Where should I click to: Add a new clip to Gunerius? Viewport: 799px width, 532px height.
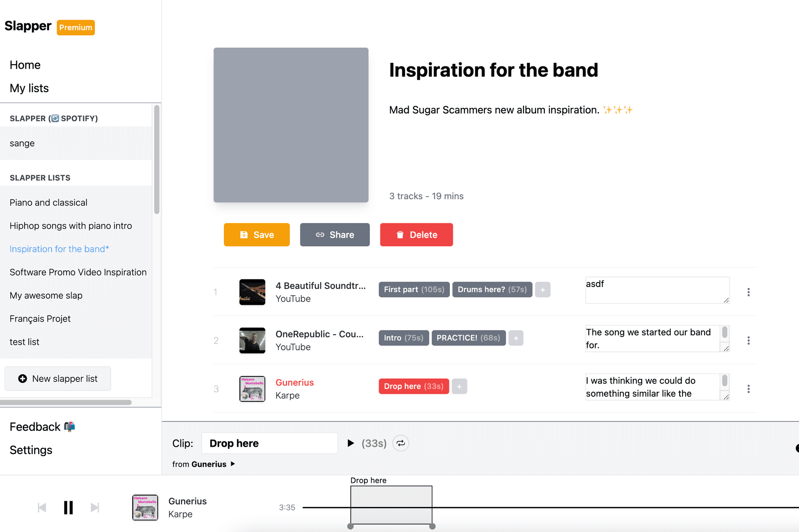click(459, 386)
